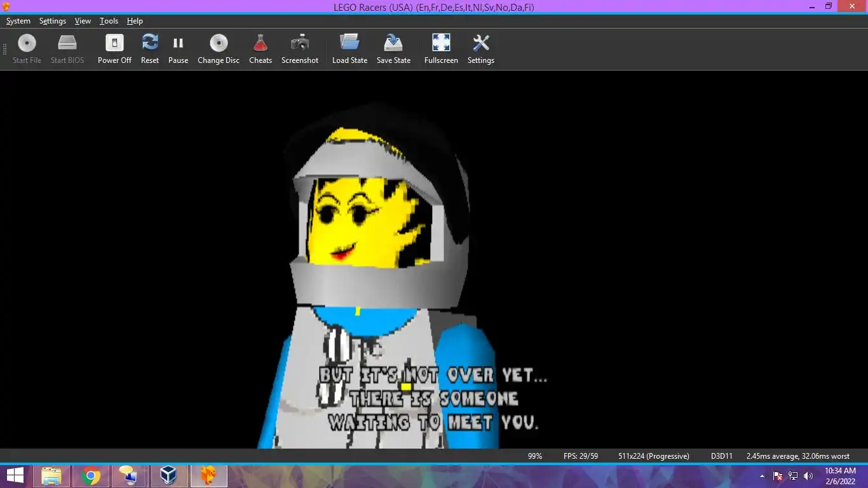
Task: Open the Tools menu
Action: coord(109,21)
